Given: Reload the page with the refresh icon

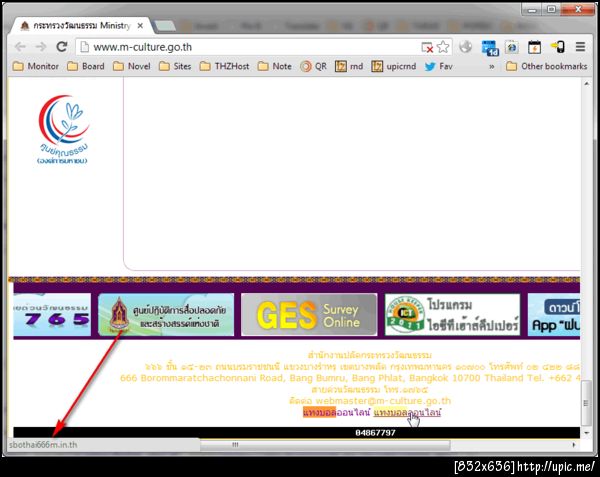Looking at the screenshot, I should click(x=62, y=47).
